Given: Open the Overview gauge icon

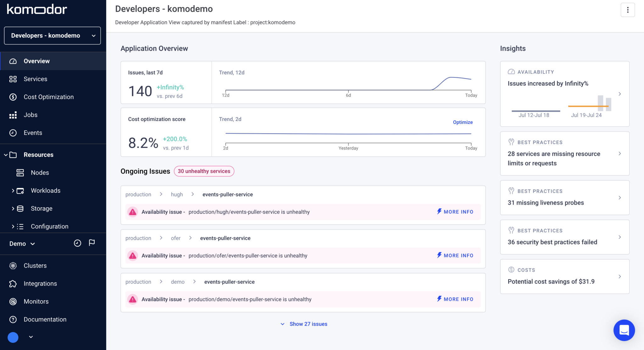Looking at the screenshot, I should (13, 61).
